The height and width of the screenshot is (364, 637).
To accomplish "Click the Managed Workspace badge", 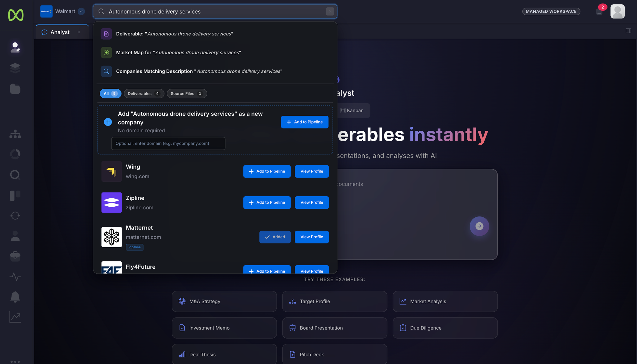I will 551,11.
